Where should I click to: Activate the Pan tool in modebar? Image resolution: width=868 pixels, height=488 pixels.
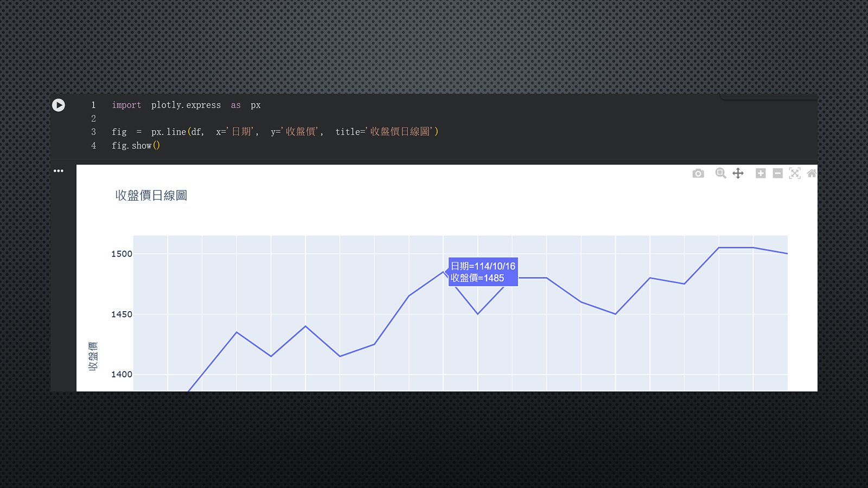pyautogui.click(x=738, y=174)
